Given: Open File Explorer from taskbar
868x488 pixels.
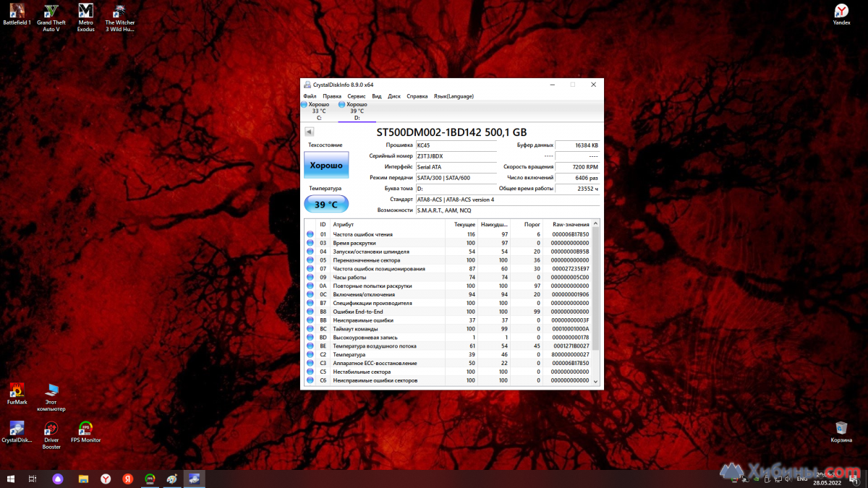Looking at the screenshot, I should point(83,479).
